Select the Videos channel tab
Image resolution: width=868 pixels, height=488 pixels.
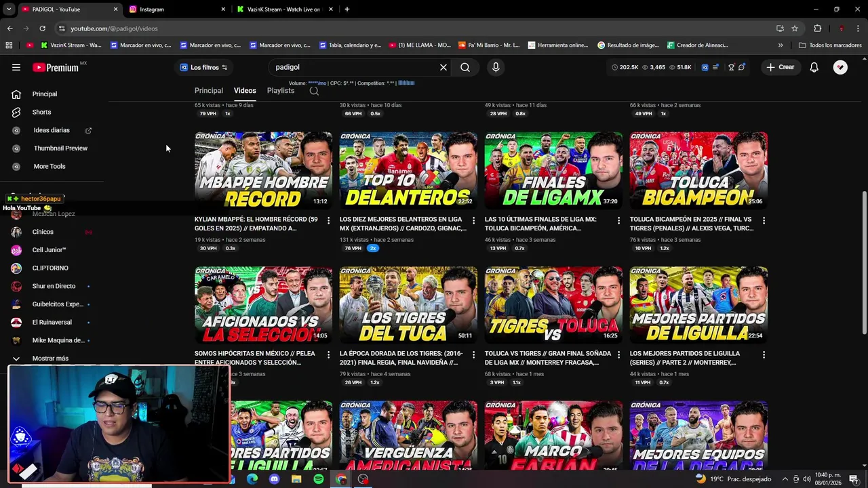tap(245, 91)
